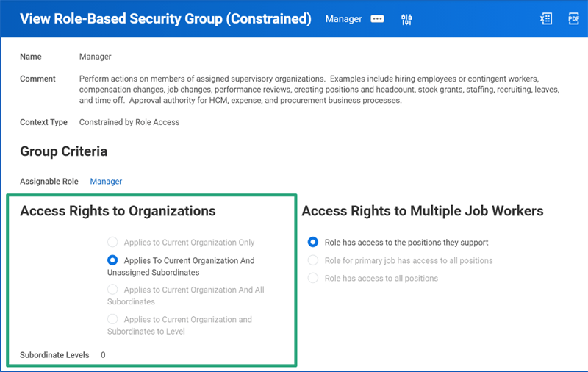Click Access Rights to Organizations heading
The width and height of the screenshot is (588, 372).
[118, 211]
